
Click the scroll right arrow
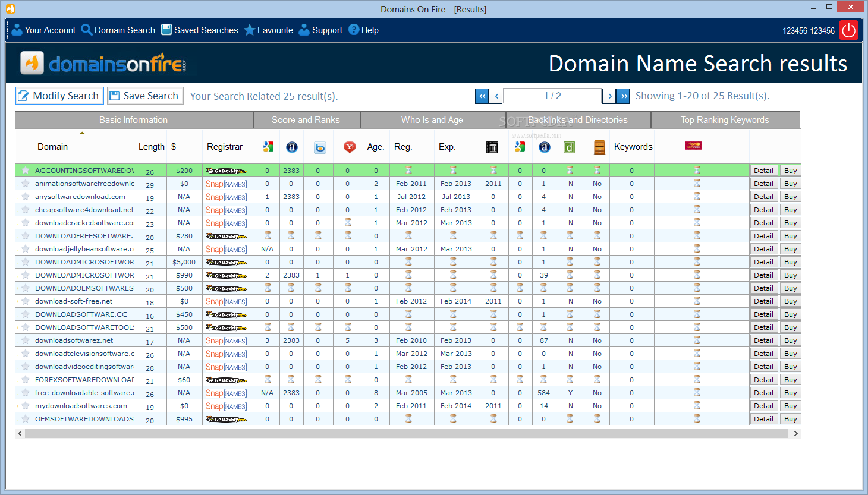[795, 434]
